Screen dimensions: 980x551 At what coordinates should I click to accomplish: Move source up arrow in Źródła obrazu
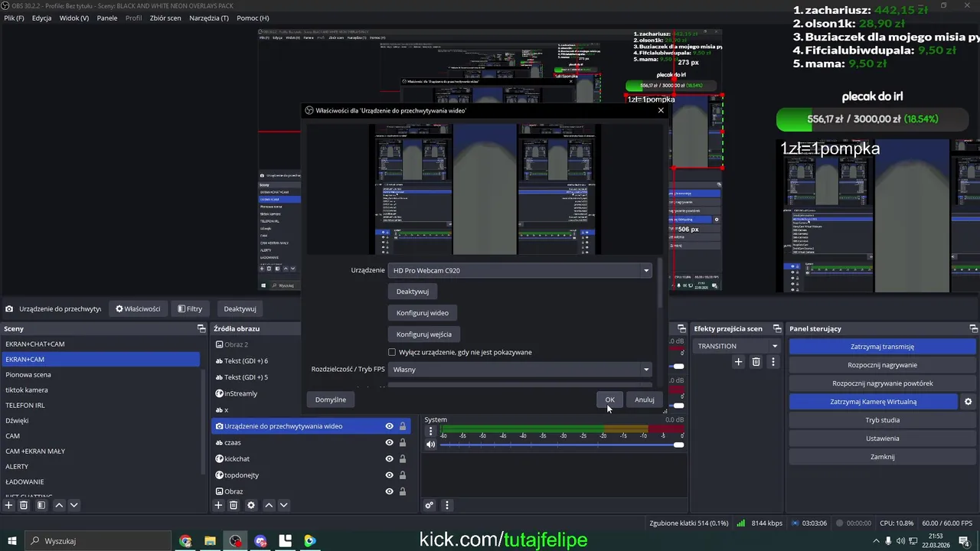point(269,505)
